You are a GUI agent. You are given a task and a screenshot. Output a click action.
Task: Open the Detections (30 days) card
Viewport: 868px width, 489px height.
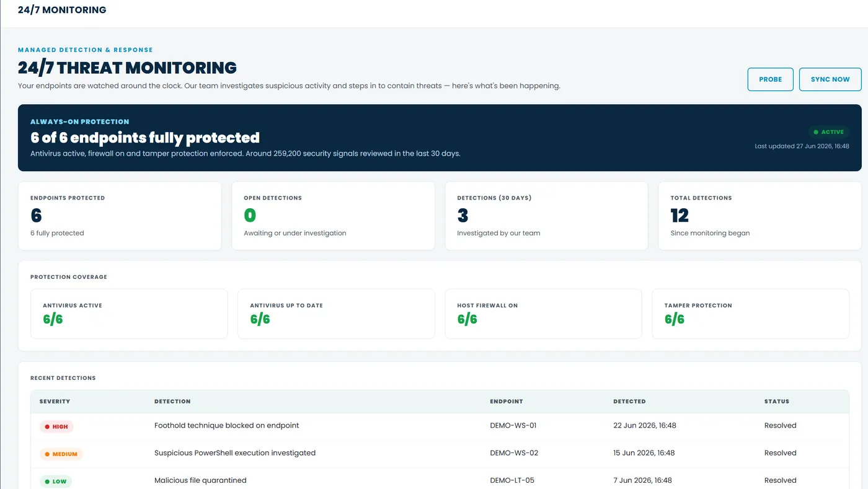click(546, 216)
